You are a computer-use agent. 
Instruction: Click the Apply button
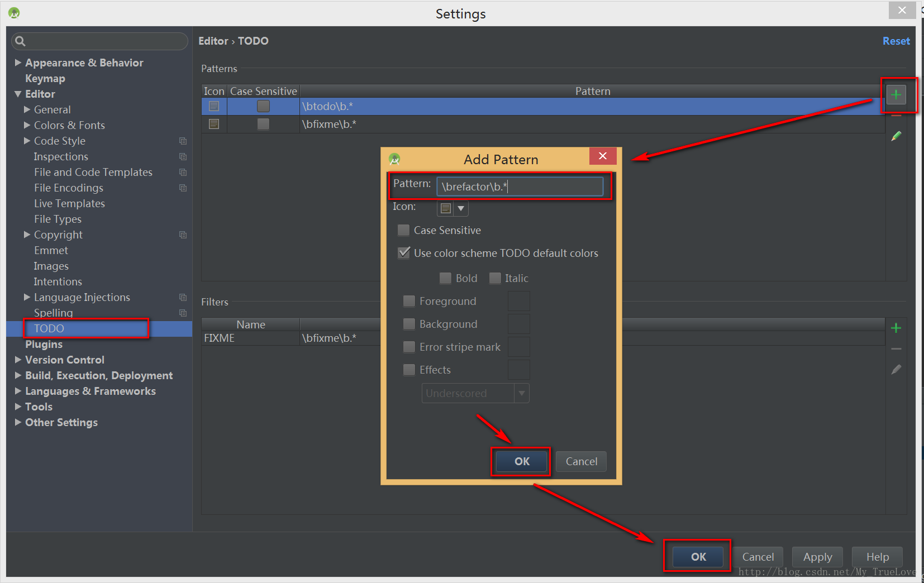tap(817, 557)
